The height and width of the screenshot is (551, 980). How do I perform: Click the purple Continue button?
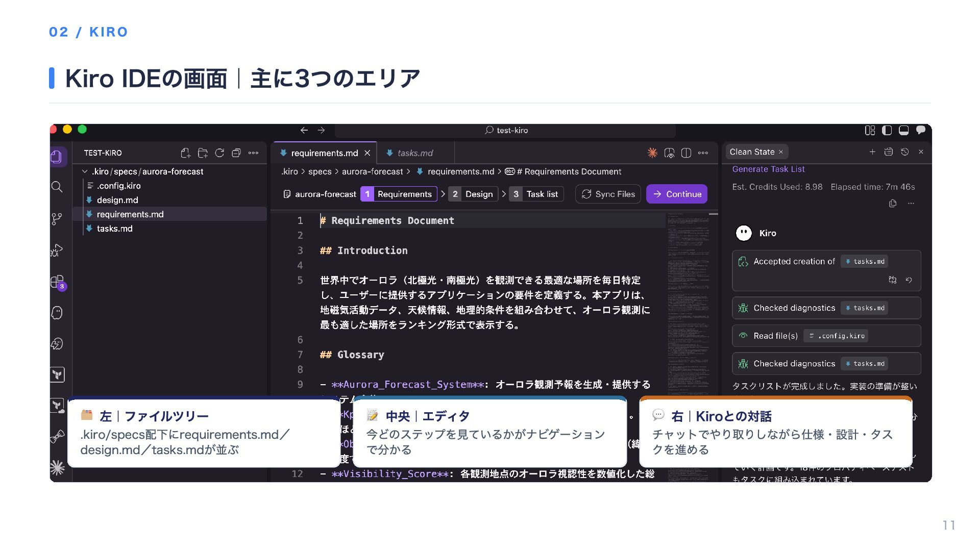point(677,194)
